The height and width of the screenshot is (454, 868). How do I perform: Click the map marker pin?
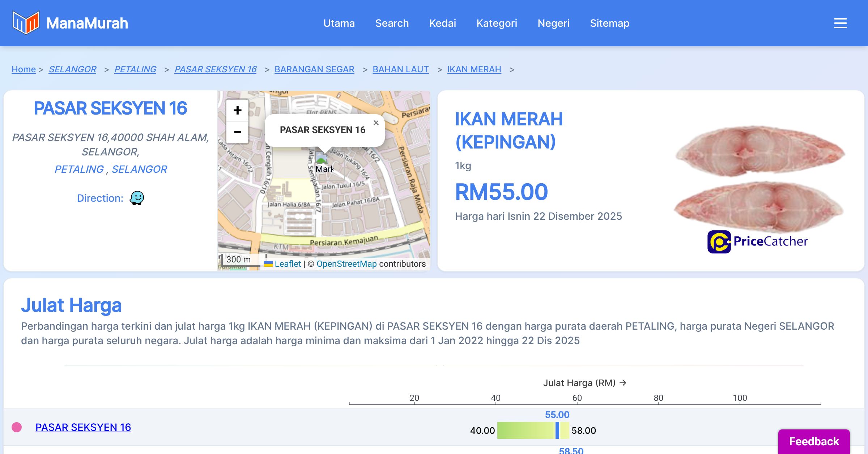click(321, 159)
